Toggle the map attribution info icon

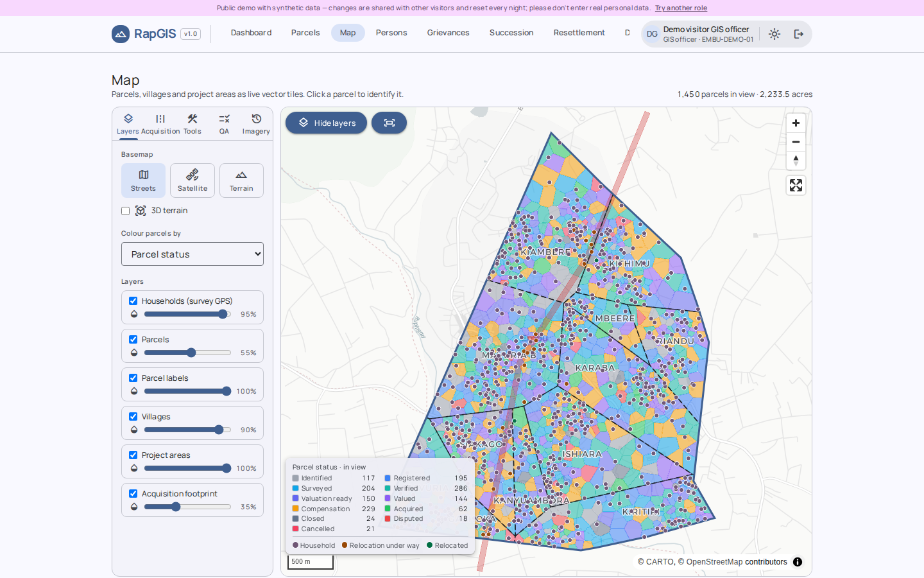798,562
